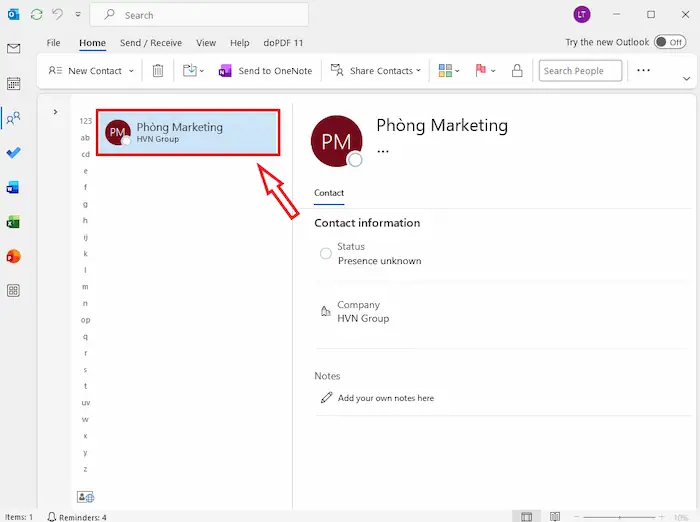The width and height of the screenshot is (700, 522).
Task: Expand the folder pane chevron
Action: pos(55,112)
